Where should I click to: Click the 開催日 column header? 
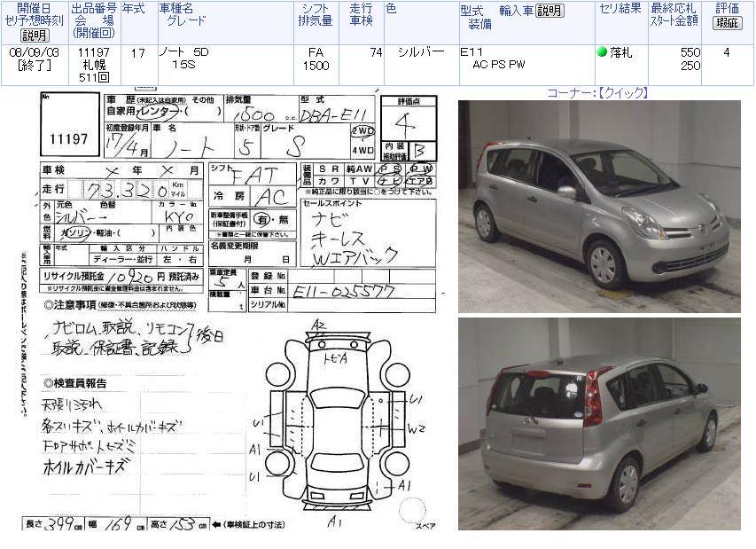(34, 8)
